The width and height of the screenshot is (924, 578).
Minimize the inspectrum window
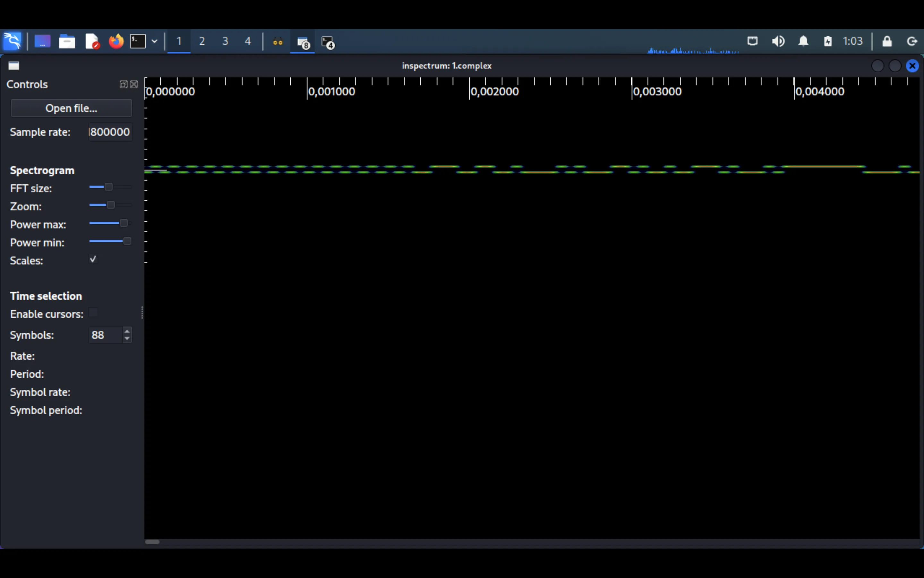pos(877,66)
